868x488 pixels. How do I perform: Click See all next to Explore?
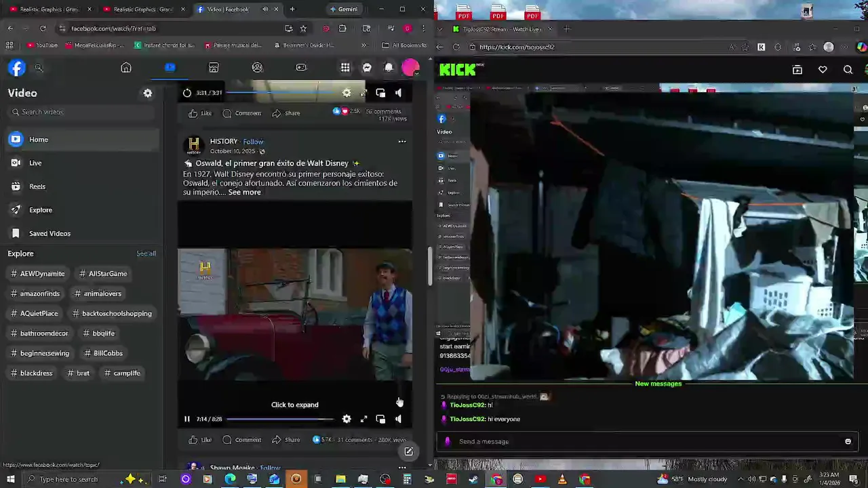(x=146, y=253)
